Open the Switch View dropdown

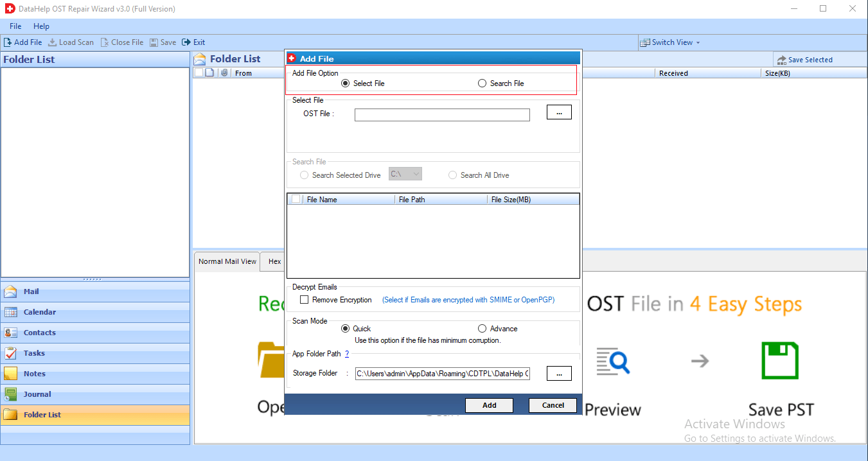tap(670, 42)
